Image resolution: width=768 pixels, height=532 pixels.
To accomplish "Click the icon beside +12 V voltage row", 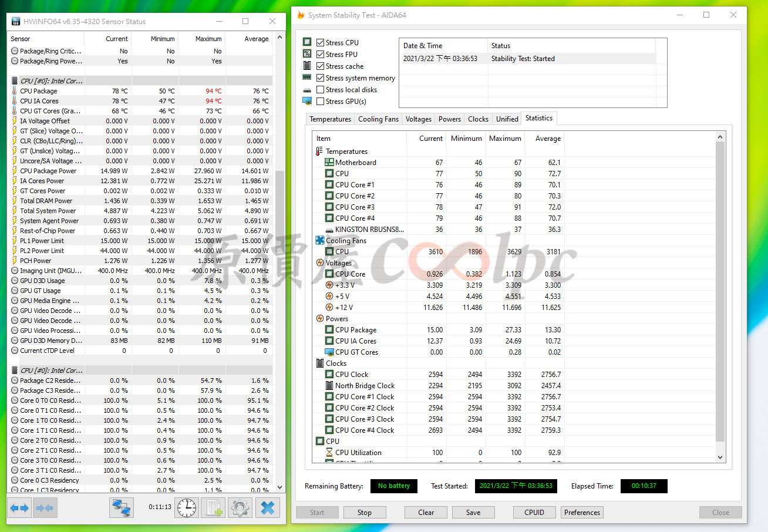I will point(329,308).
